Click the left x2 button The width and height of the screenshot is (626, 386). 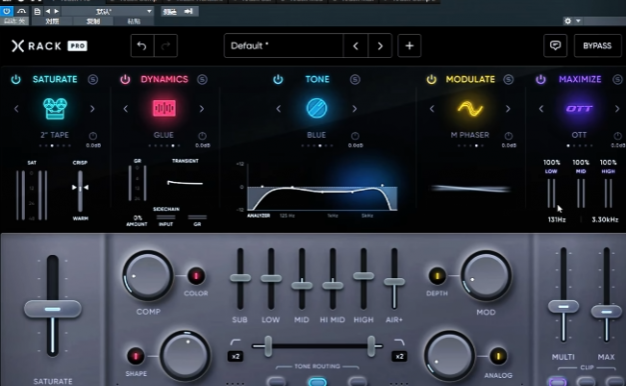(235, 356)
